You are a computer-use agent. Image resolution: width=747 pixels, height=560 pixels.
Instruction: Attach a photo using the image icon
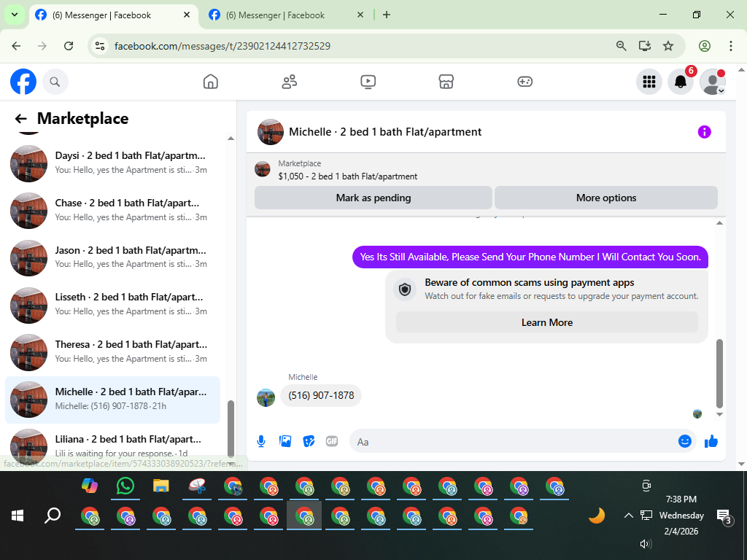[x=285, y=441]
